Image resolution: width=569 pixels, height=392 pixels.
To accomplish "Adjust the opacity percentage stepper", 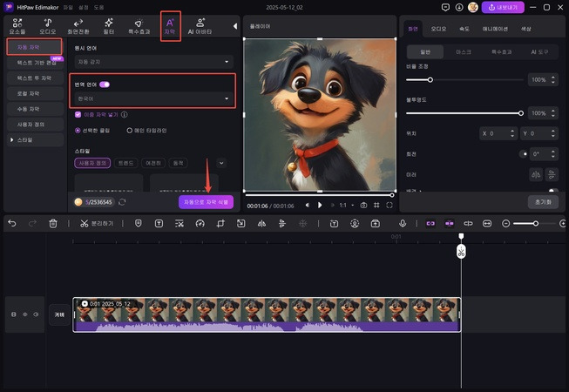I will [x=553, y=113].
